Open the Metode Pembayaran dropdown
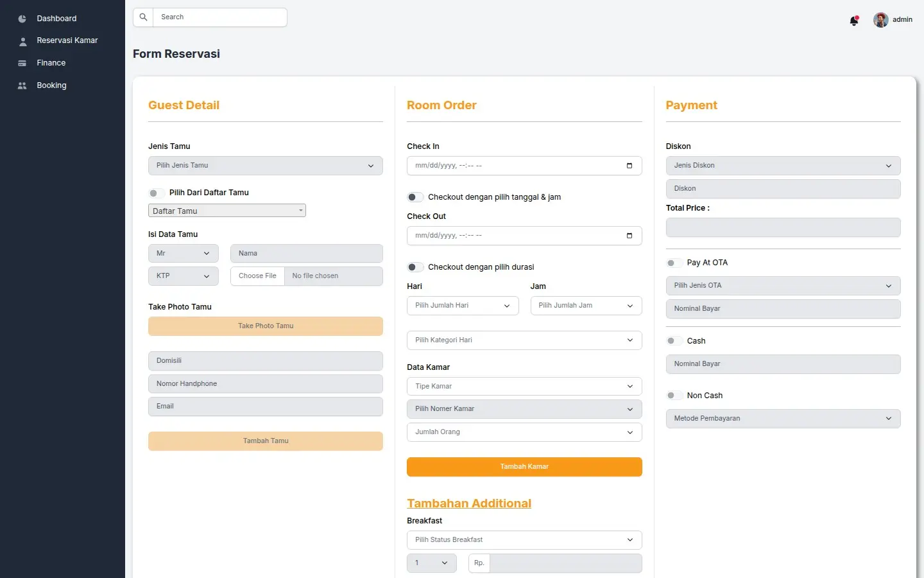The height and width of the screenshot is (578, 924). pos(783,419)
